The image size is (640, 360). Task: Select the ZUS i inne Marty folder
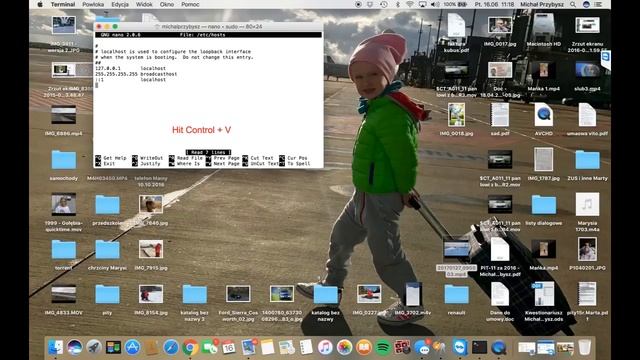(587, 160)
